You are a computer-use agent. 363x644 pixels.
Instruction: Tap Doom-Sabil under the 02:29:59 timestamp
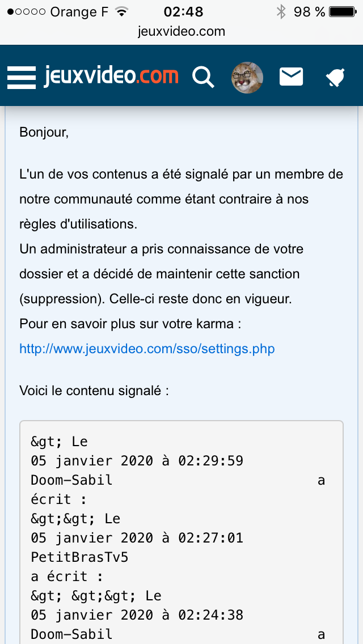[x=71, y=480]
